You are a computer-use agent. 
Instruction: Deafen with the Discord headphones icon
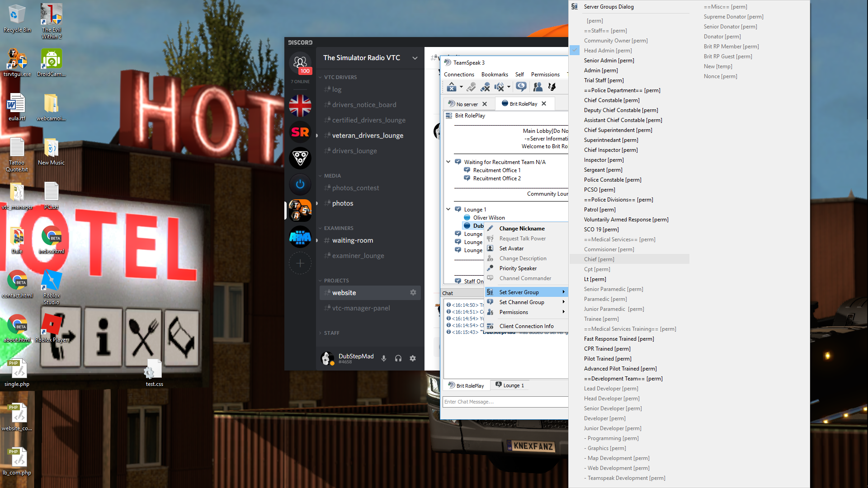[x=398, y=358]
